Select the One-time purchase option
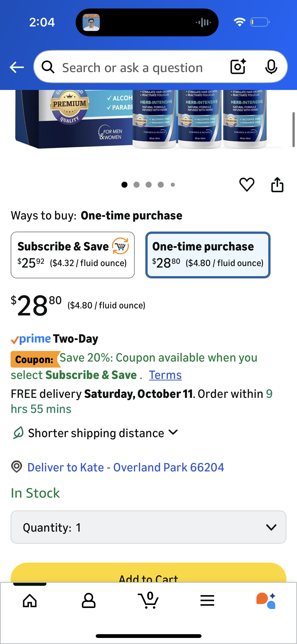 [x=208, y=255]
